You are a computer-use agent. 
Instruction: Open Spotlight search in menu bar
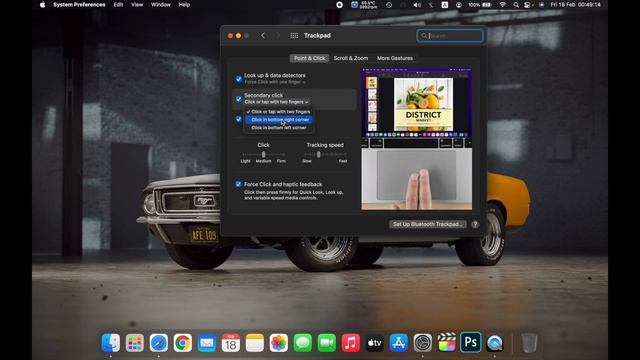pyautogui.click(x=516, y=5)
